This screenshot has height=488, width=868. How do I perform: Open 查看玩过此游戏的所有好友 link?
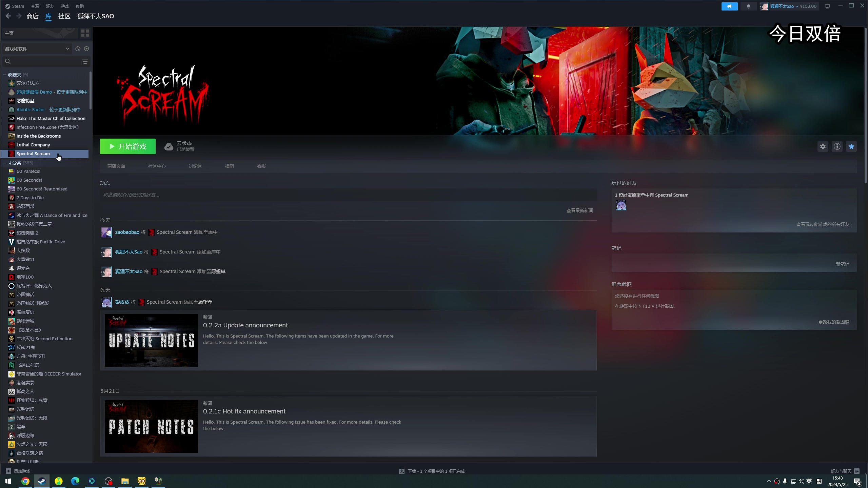coord(823,224)
